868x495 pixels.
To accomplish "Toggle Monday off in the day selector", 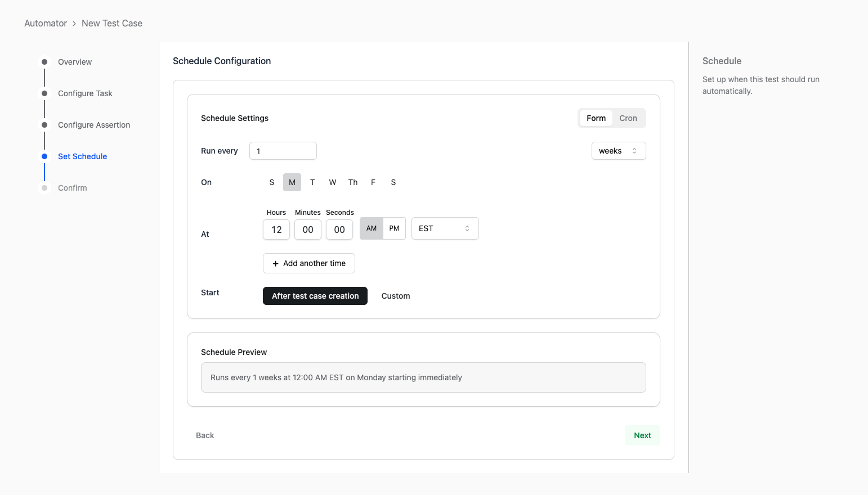I will (292, 182).
